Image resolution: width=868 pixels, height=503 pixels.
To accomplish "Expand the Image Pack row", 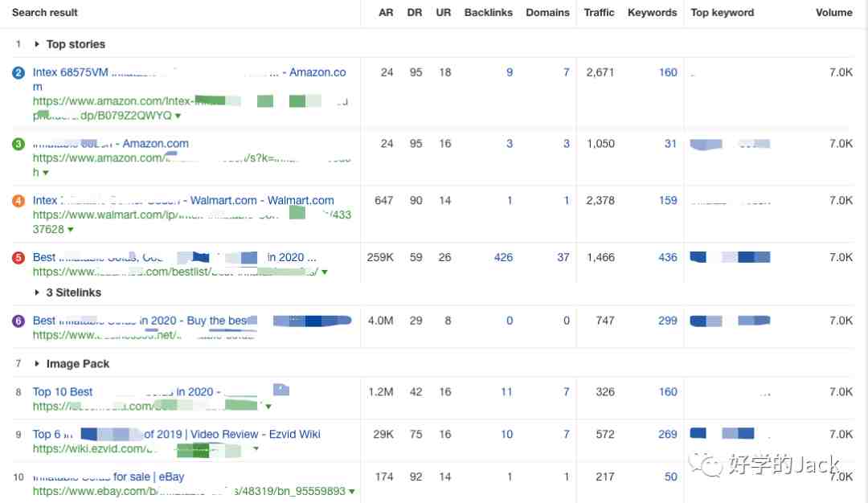I will tap(37, 364).
